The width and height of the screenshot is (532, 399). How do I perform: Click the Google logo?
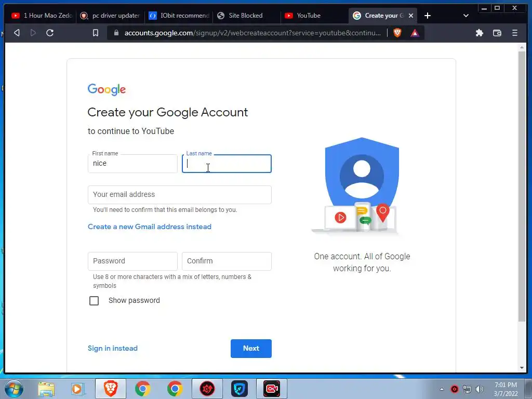click(107, 89)
